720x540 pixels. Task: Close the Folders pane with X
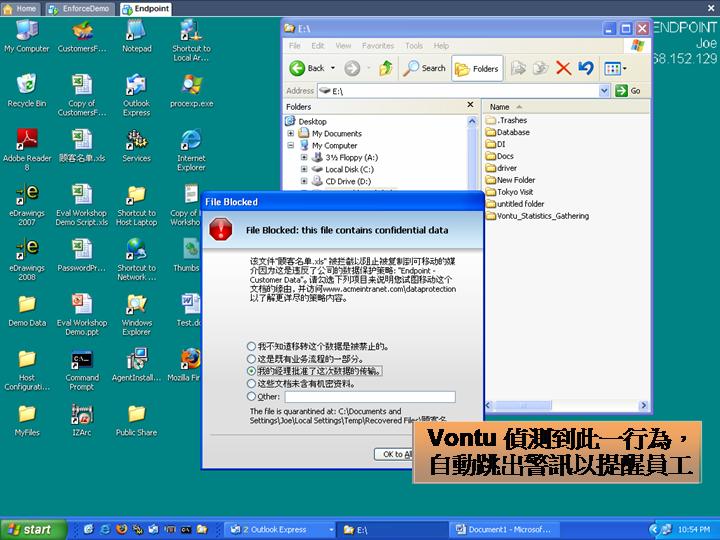(x=470, y=105)
